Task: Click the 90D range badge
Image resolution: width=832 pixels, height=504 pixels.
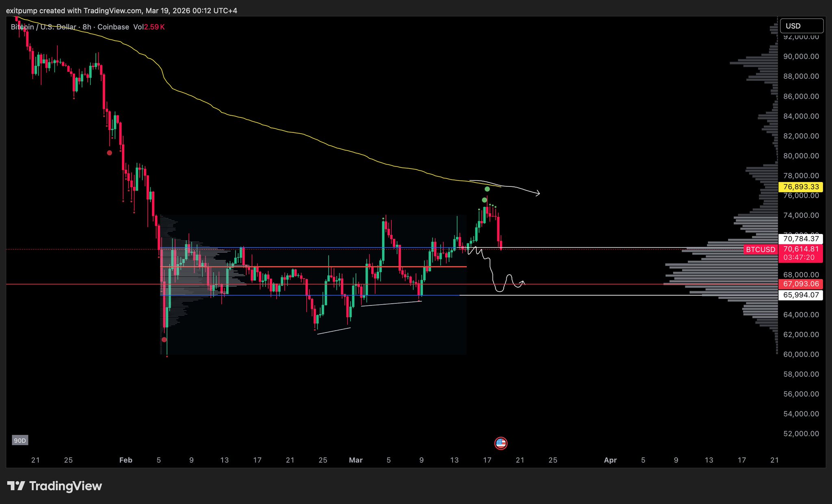Action: pyautogui.click(x=20, y=441)
